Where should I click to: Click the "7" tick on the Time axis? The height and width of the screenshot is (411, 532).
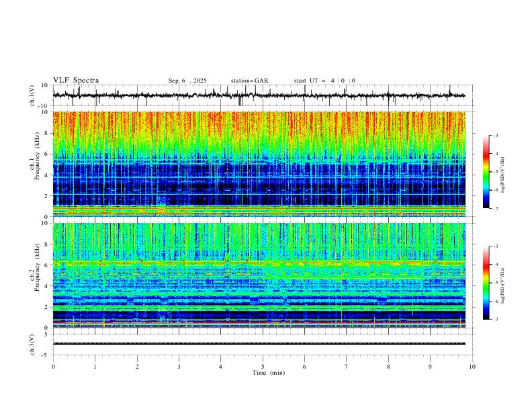coord(347,367)
